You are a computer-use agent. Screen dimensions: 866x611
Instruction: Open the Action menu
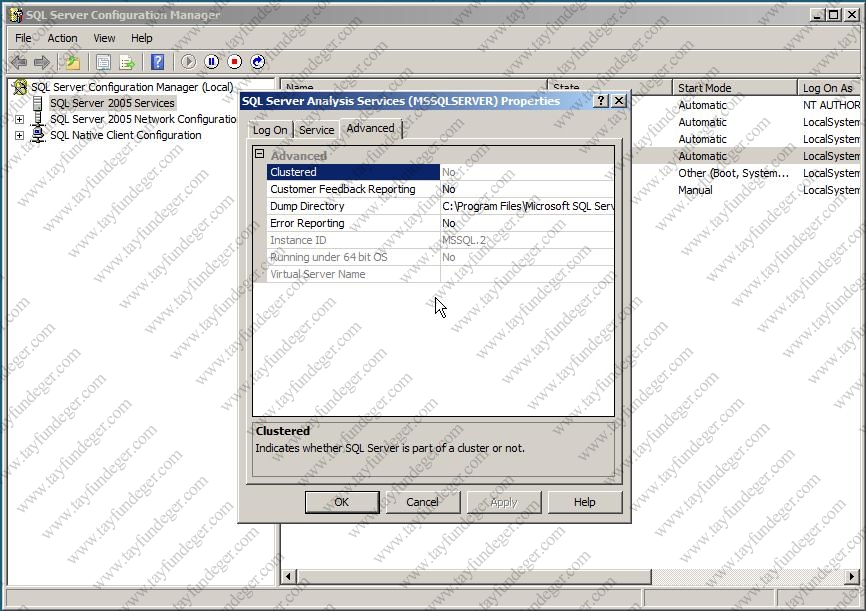point(62,38)
